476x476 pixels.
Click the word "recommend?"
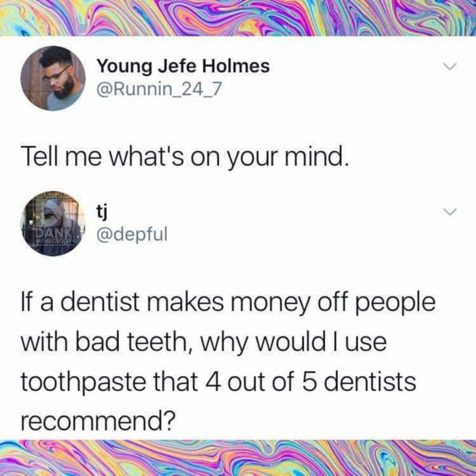point(99,422)
